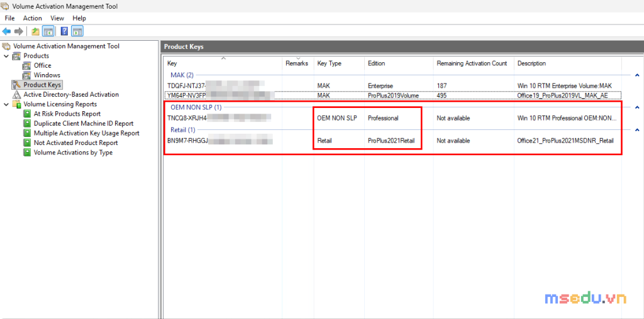Open Multiple Activation Key Usage Report icon
The height and width of the screenshot is (319, 644).
[x=26, y=133]
